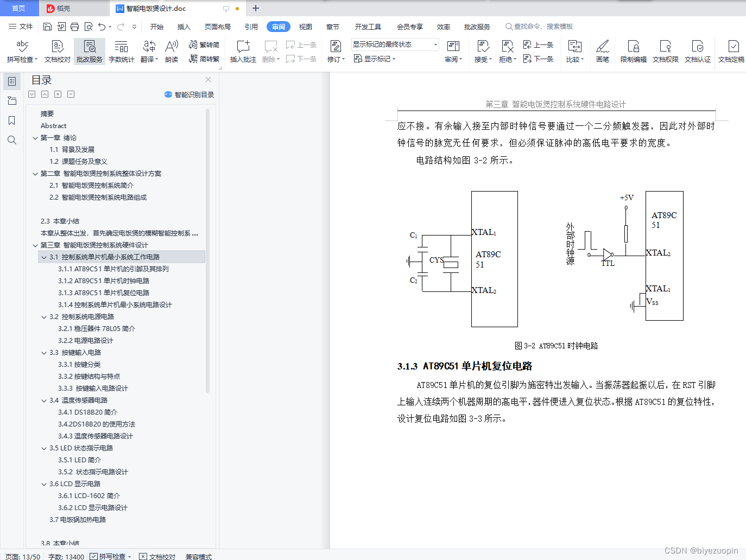This screenshot has width=746, height=560.
Task: Jump to 3.4.1 DS18B20 简介 in outline
Action: (x=88, y=412)
